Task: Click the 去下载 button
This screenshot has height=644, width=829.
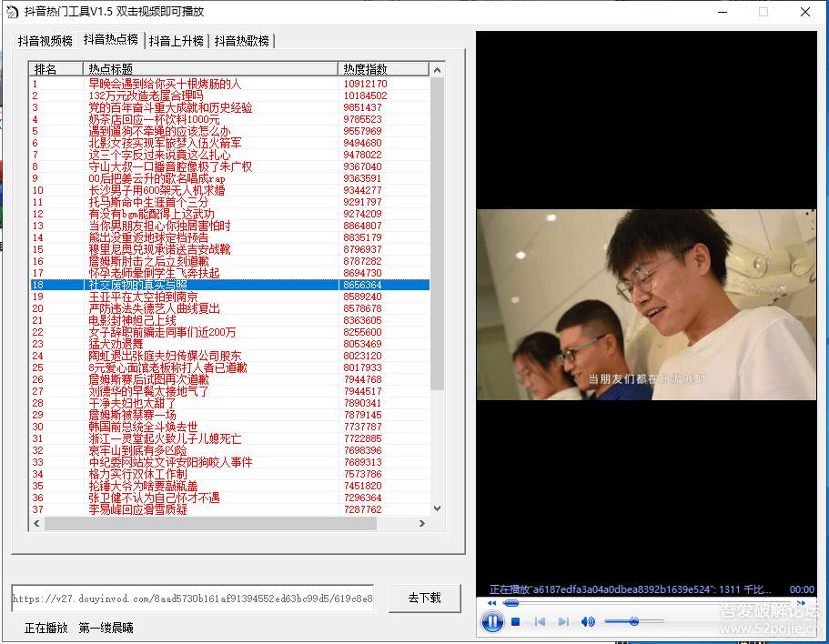Action: (425, 598)
